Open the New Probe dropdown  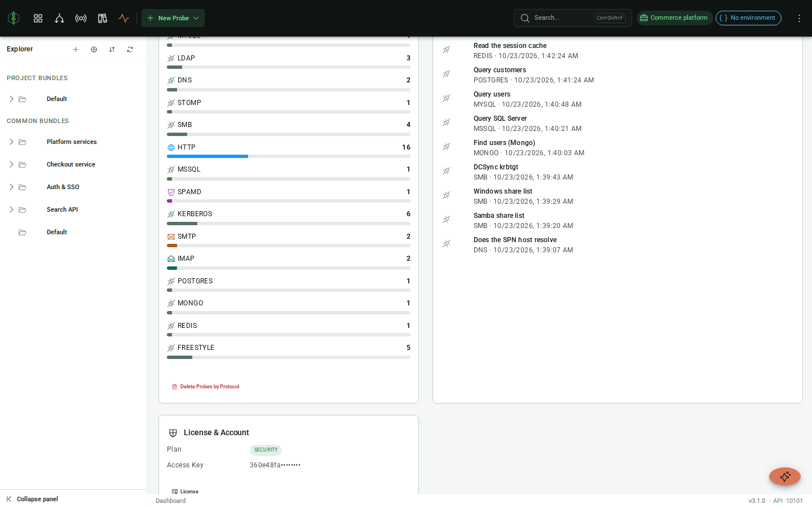pos(173,18)
